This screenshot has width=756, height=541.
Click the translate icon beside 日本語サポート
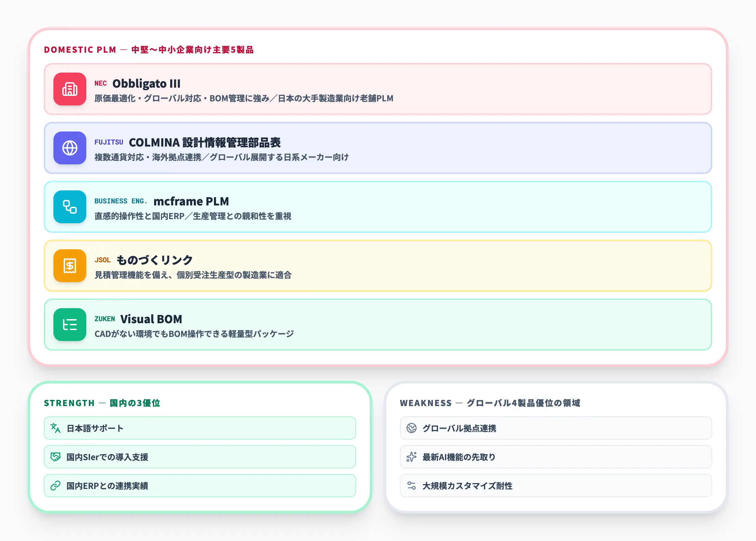[x=55, y=428]
